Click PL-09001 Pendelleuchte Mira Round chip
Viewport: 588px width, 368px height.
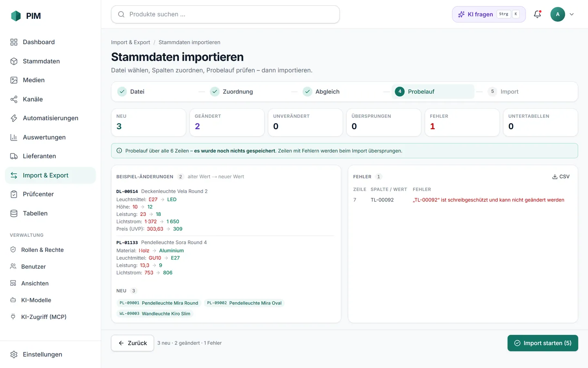point(159,303)
